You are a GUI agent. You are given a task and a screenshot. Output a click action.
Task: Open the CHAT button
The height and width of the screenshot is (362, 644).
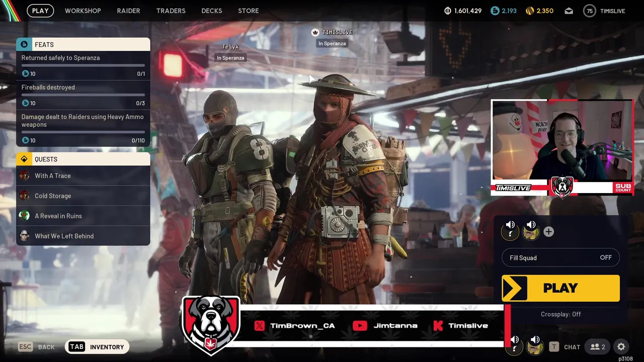(x=565, y=347)
